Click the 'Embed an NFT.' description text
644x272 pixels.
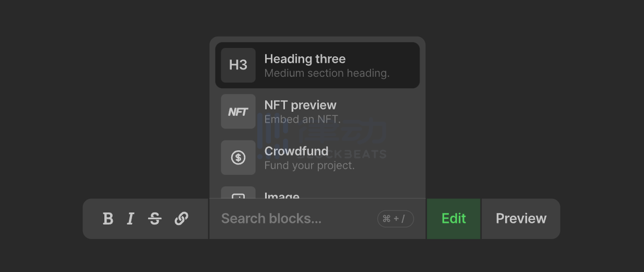302,119
